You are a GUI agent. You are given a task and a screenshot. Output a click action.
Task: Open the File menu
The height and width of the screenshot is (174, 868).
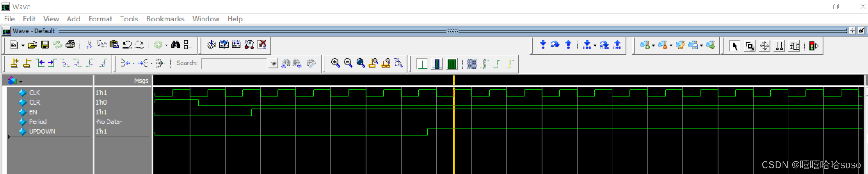[9, 19]
